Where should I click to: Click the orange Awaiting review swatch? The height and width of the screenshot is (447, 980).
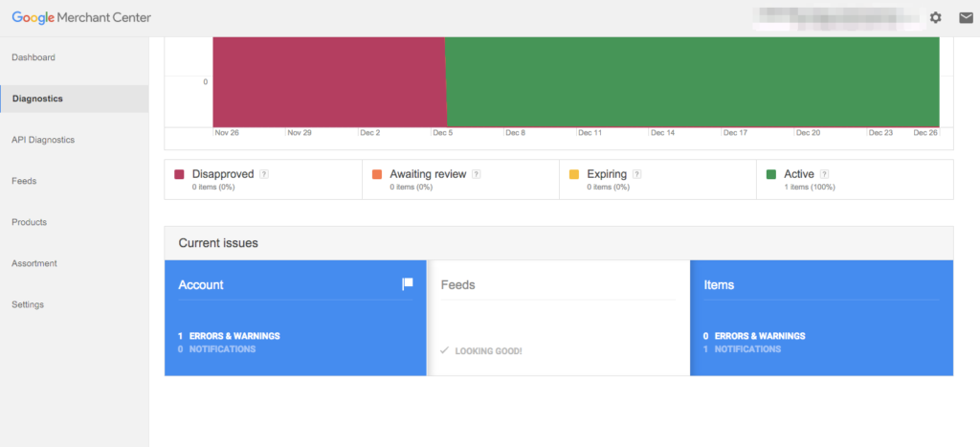[377, 174]
